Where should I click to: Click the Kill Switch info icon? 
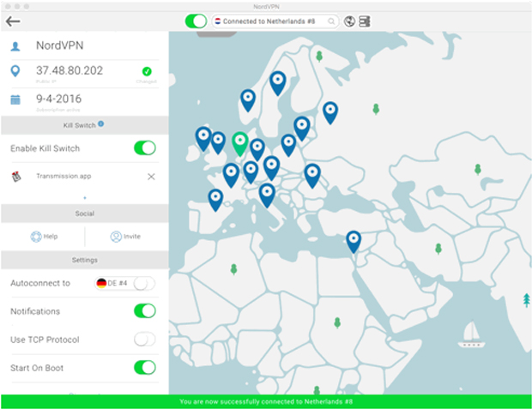coord(100,123)
